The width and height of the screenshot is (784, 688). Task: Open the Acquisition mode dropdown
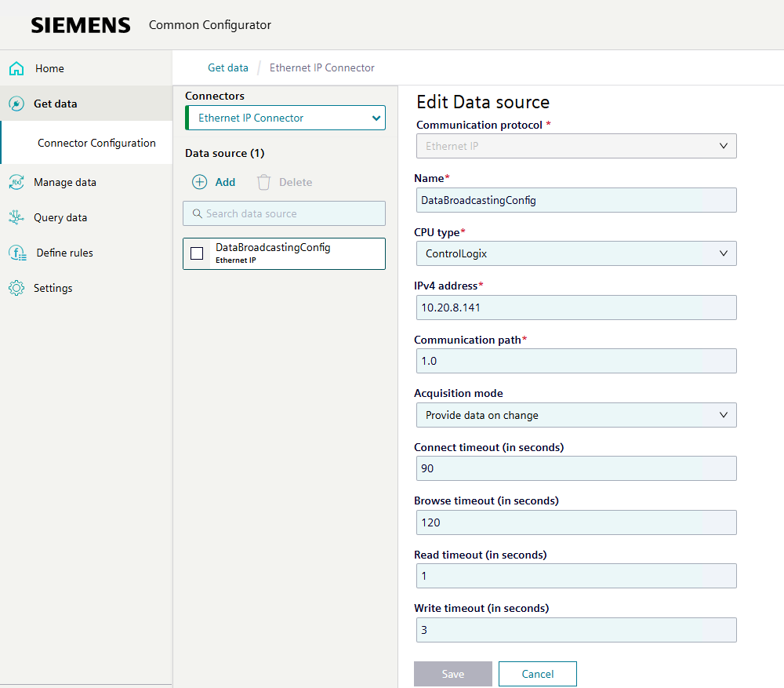[576, 415]
